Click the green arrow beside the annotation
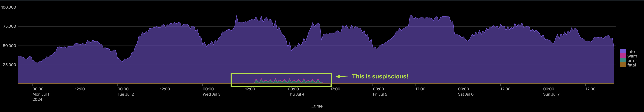Image resolution: width=644 pixels, height=112 pixels. pos(342,77)
